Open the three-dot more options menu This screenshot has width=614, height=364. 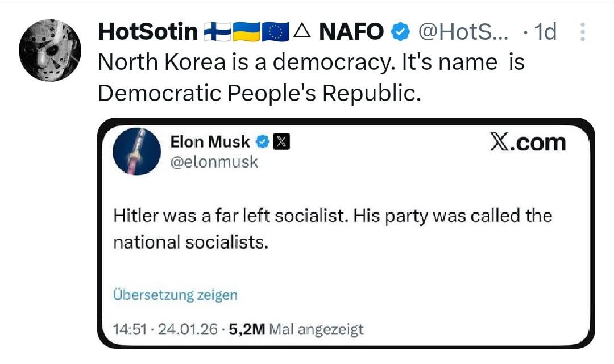coord(582,32)
